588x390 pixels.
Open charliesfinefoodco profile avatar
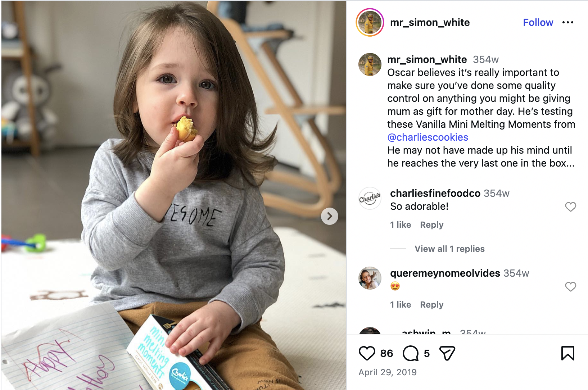370,198
